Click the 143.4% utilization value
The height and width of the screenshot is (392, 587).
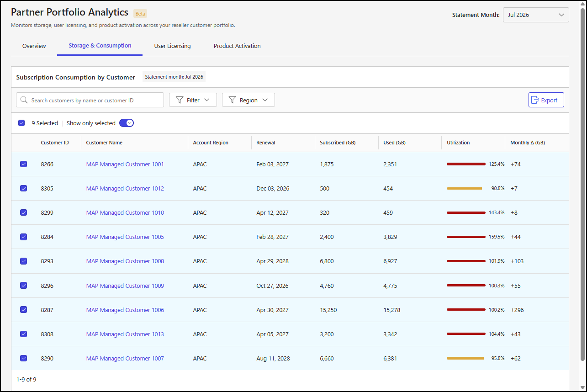(497, 212)
